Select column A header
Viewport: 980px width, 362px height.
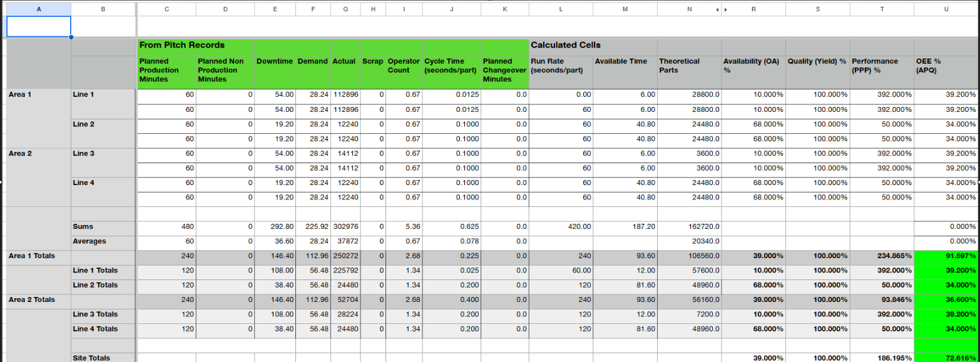coord(39,9)
